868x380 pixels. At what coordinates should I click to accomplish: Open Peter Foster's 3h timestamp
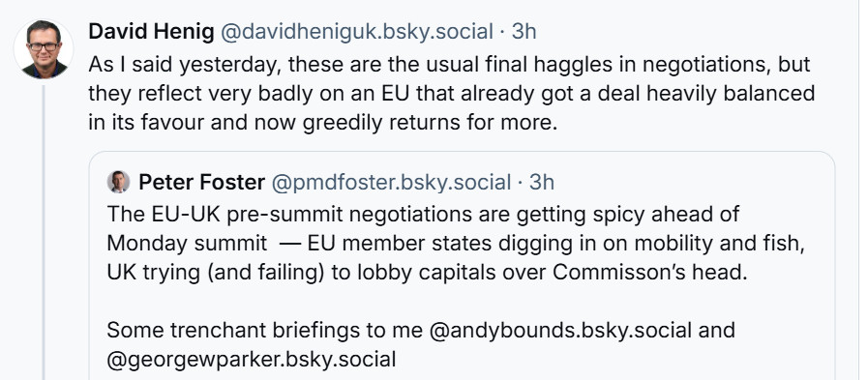(x=541, y=182)
